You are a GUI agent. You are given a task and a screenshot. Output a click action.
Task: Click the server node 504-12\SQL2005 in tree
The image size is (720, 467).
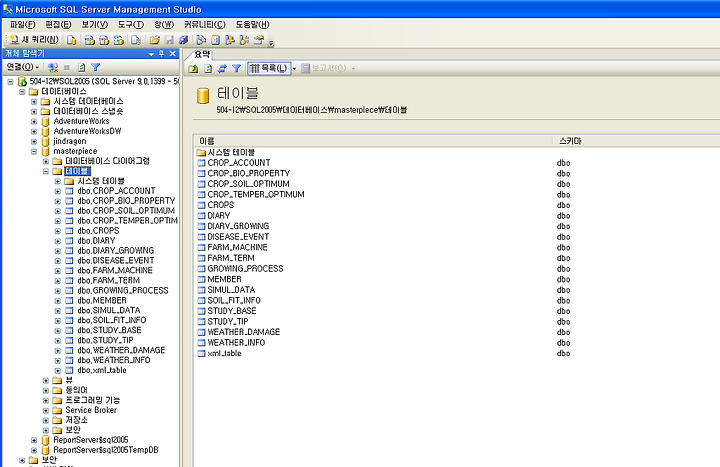(x=104, y=81)
